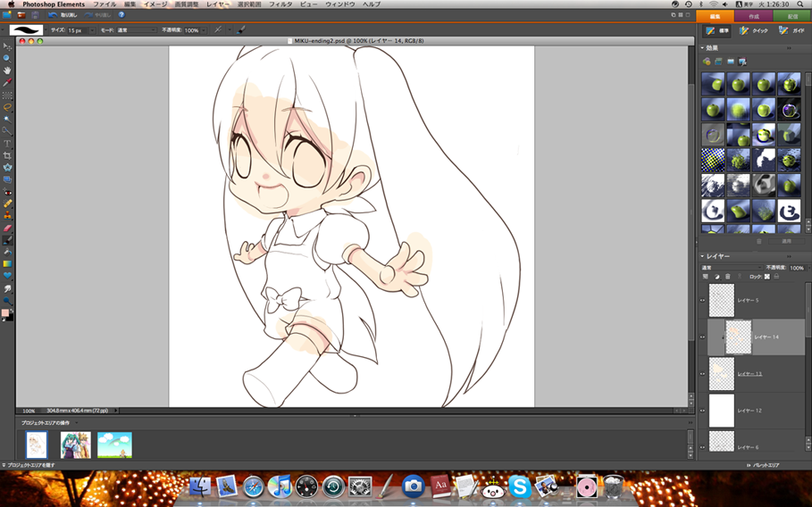This screenshot has height=507, width=812.
Task: Hide レイヤー 5 with its eye icon
Action: click(703, 300)
